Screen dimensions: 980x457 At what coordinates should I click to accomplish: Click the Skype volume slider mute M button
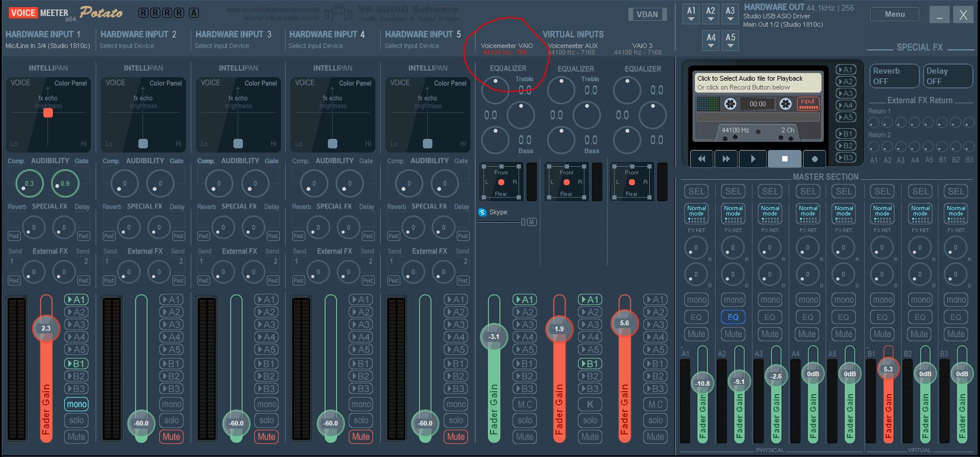pyautogui.click(x=532, y=222)
